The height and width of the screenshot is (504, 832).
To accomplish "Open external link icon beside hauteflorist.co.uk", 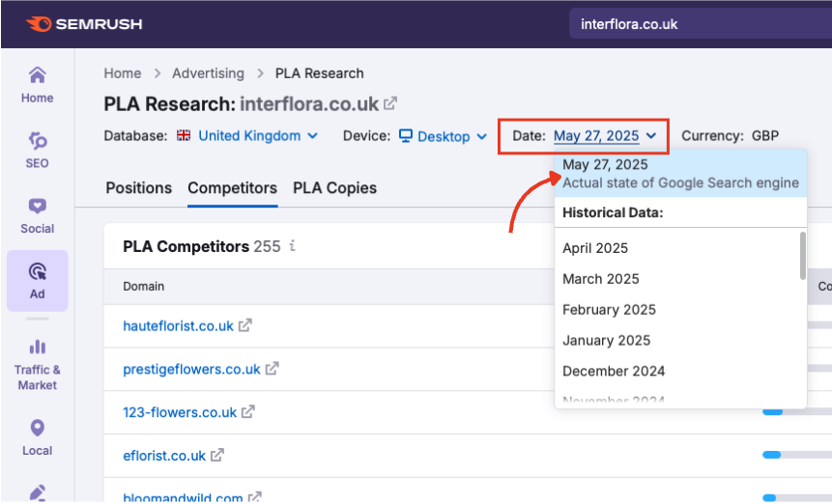I will click(245, 326).
